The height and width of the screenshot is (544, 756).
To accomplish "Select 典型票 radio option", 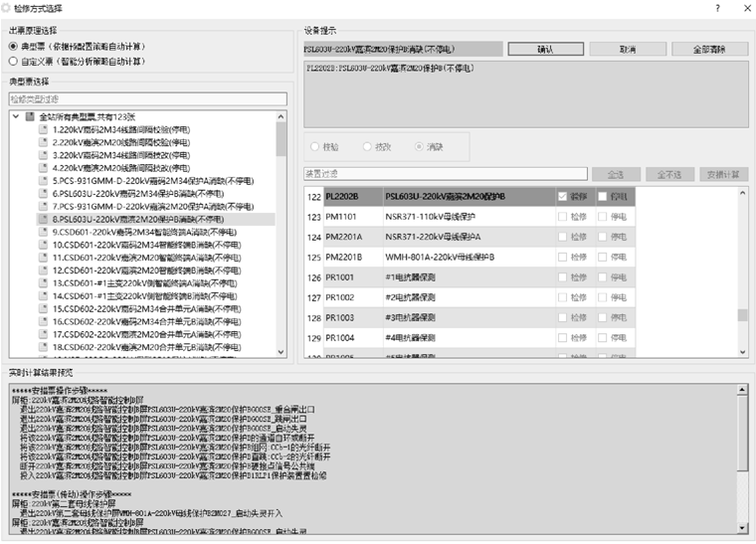I will click(x=13, y=47).
